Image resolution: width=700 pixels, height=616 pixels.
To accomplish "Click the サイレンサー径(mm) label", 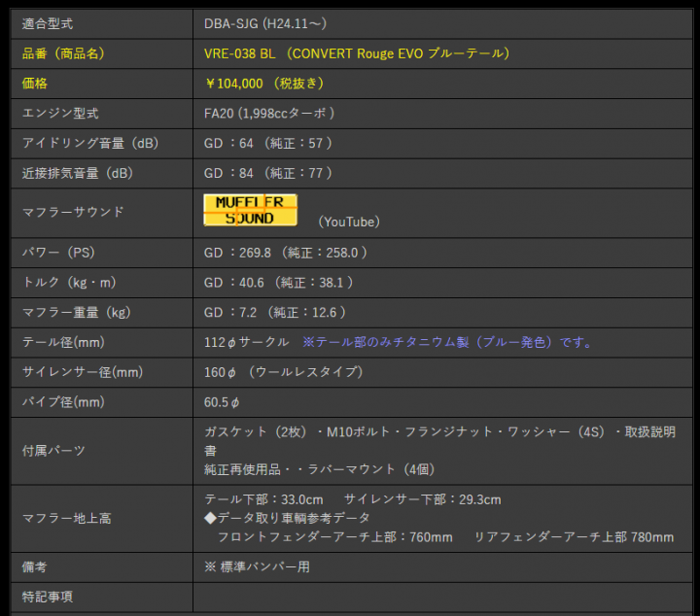I will coord(83,372).
